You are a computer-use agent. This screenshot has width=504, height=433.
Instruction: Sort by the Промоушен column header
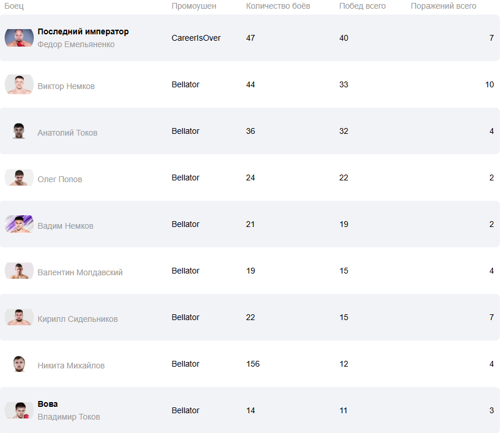(193, 6)
